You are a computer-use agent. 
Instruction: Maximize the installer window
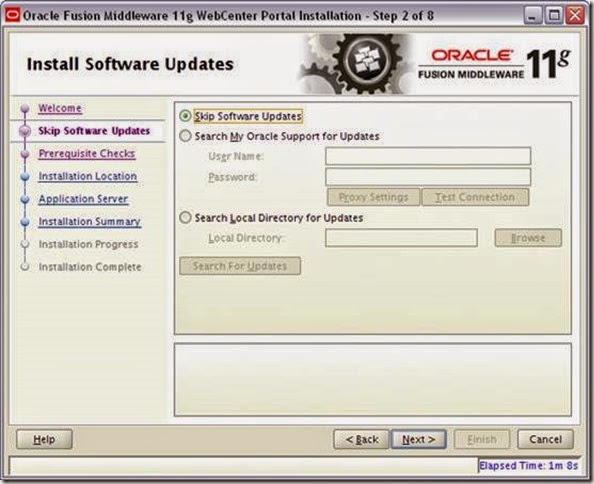[x=554, y=16]
